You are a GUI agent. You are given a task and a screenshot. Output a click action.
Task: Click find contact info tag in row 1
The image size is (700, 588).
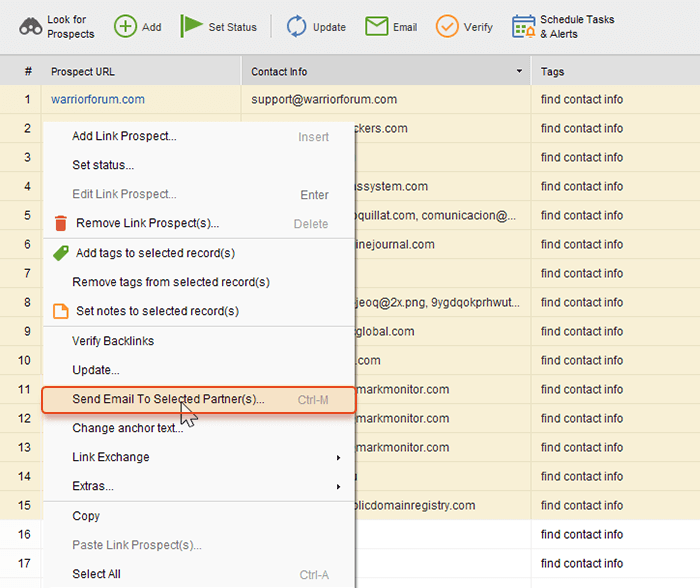coord(582,99)
